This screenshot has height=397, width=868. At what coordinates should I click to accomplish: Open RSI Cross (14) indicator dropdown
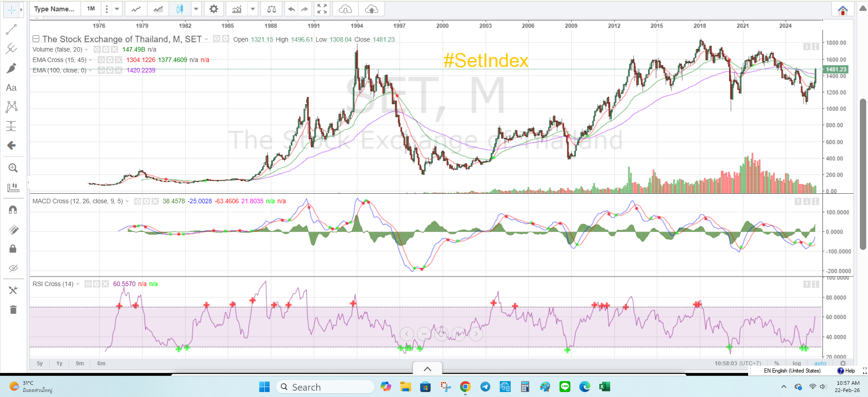click(x=78, y=284)
